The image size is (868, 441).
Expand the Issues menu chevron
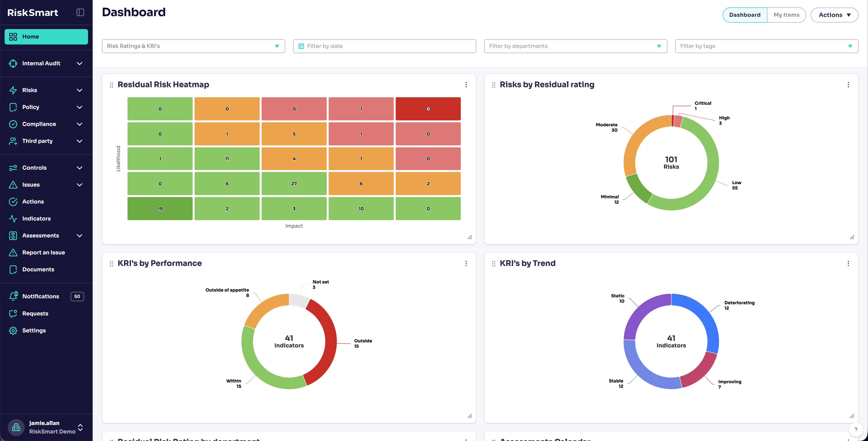click(x=80, y=185)
